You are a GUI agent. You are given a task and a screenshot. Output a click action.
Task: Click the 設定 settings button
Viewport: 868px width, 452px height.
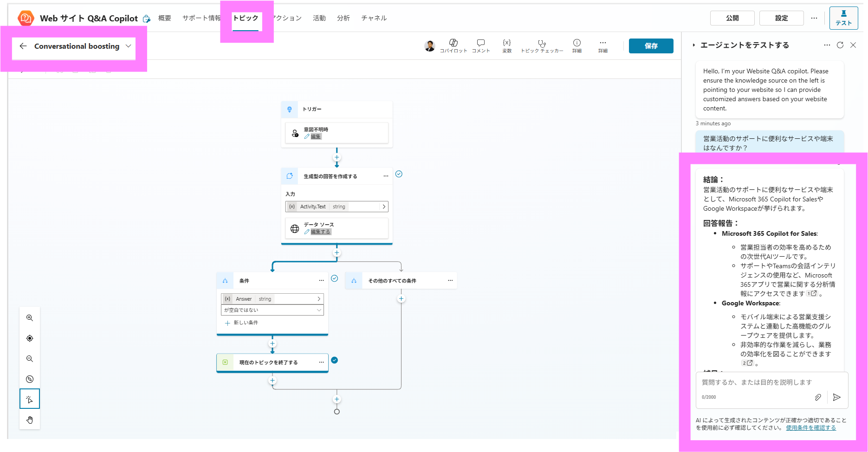click(x=782, y=18)
